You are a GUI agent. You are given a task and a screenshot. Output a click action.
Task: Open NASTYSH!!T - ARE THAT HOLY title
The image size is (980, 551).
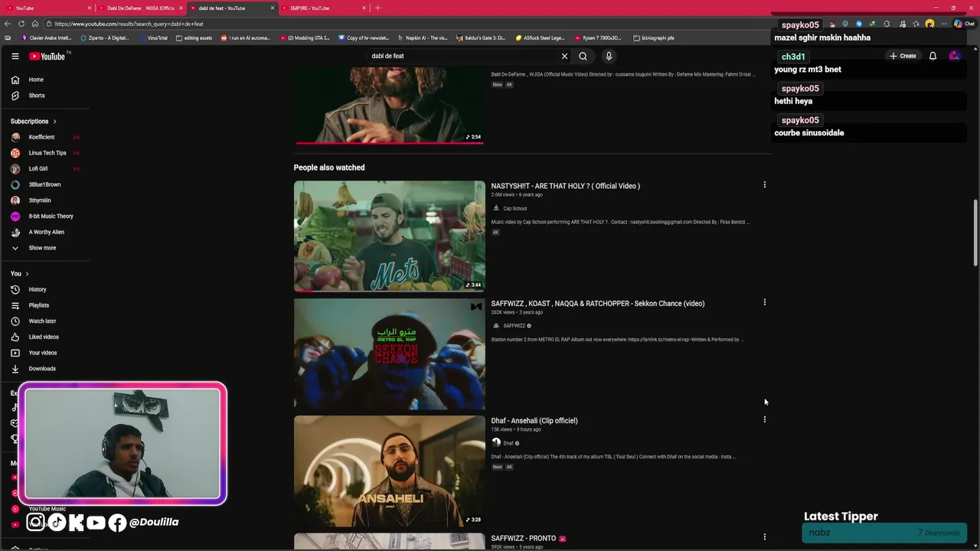[565, 186]
